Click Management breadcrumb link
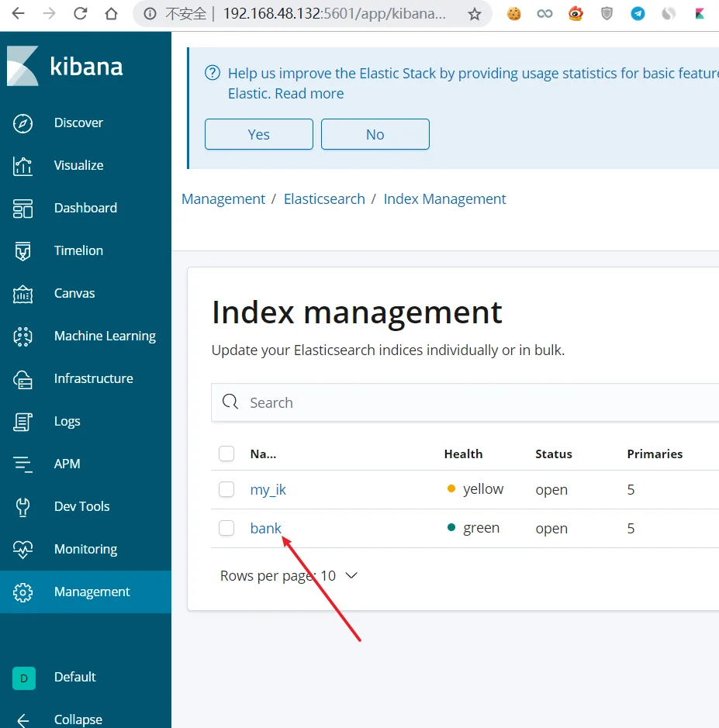This screenshot has height=728, width=719. pyautogui.click(x=223, y=199)
